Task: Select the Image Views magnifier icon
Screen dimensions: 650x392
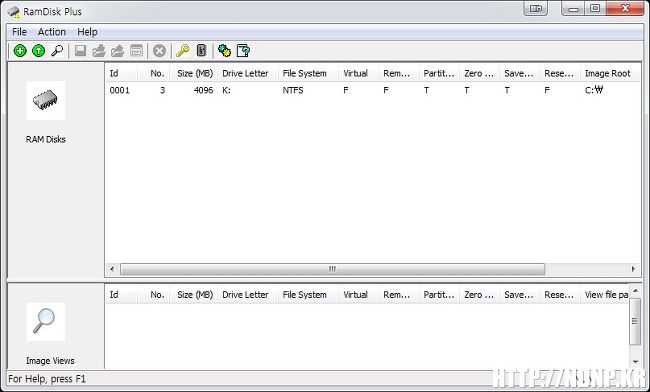Action: tap(46, 322)
